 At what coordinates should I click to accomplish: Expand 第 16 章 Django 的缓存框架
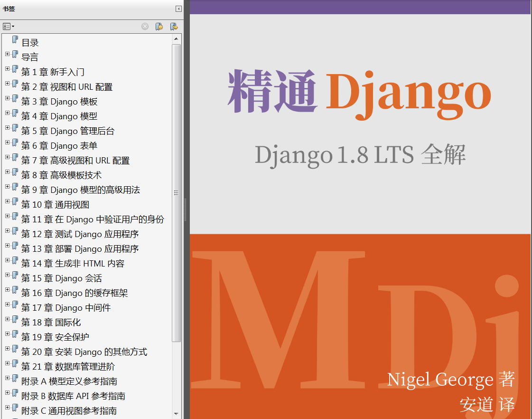click(8, 289)
